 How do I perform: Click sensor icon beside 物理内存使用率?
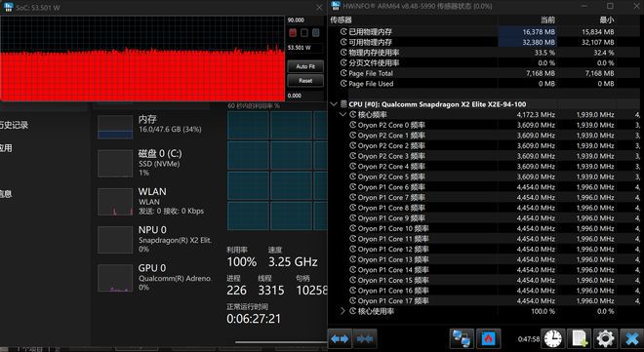click(343, 53)
